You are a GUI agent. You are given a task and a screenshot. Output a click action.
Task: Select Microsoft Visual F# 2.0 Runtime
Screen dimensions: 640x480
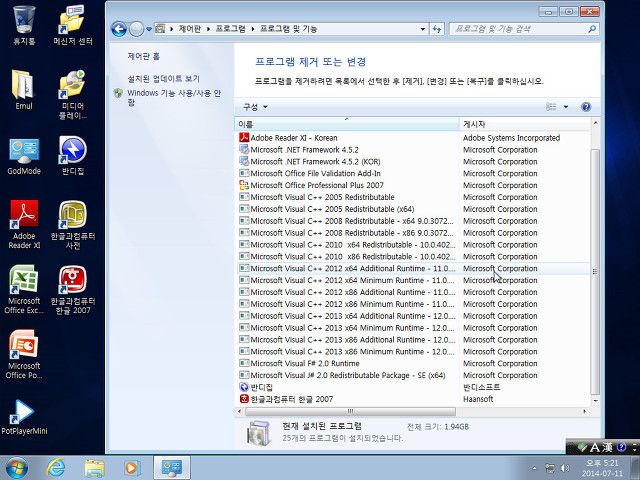pyautogui.click(x=412, y=363)
